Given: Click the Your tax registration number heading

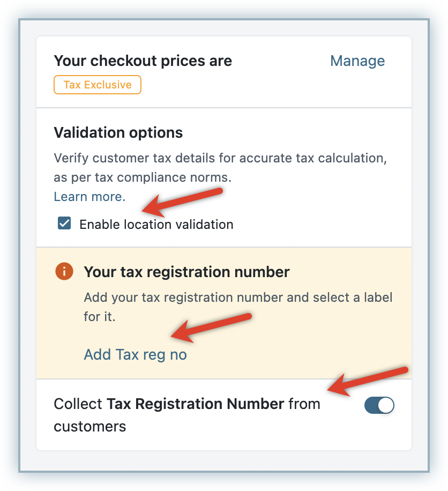Looking at the screenshot, I should [x=186, y=272].
